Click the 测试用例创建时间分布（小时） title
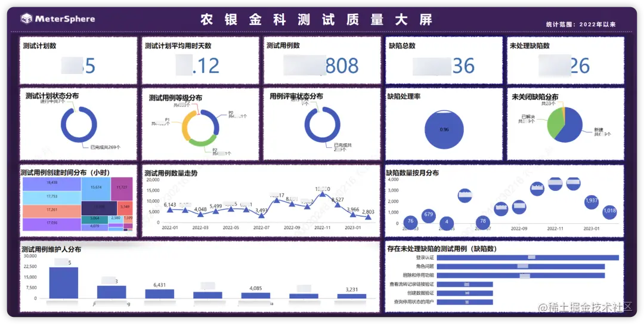The image size is (644, 324). 65,172
